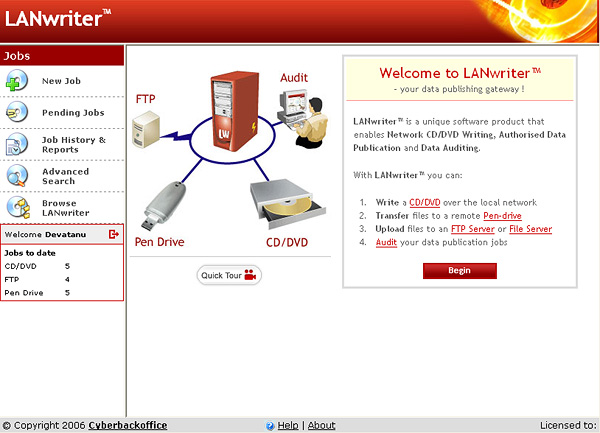Click the Audit person at computer image
The width and height of the screenshot is (600, 433).
tap(303, 118)
